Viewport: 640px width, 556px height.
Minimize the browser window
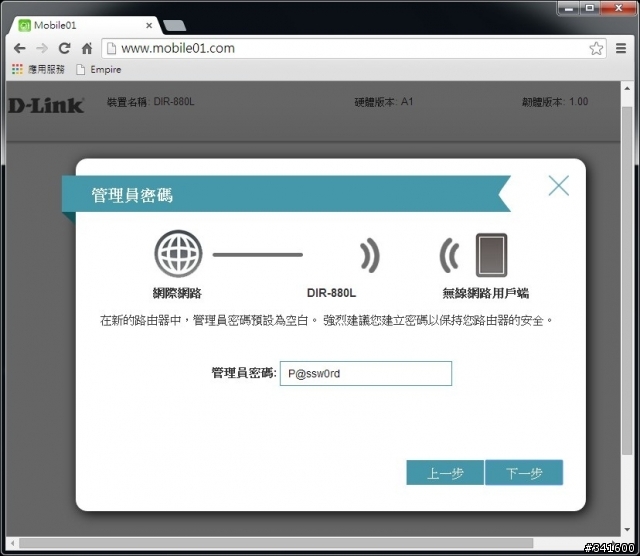click(x=569, y=8)
